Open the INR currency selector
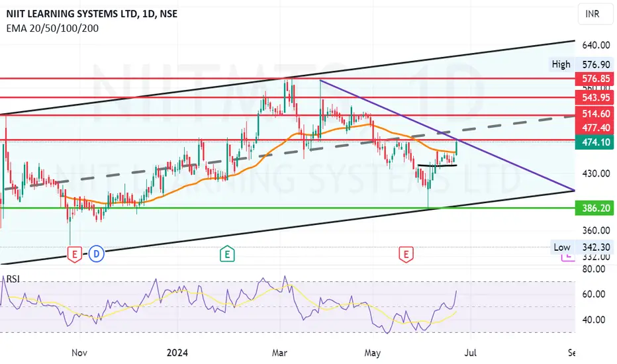 coord(595,14)
